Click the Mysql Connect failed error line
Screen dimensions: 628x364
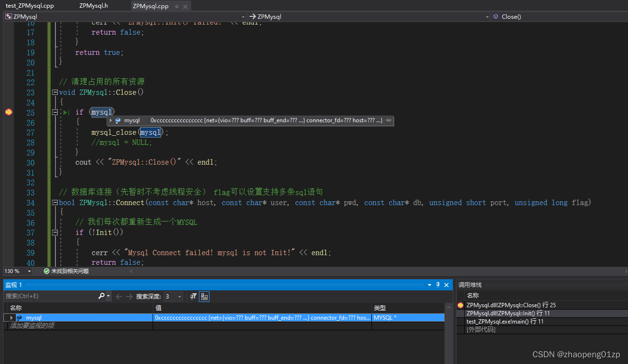pos(211,253)
